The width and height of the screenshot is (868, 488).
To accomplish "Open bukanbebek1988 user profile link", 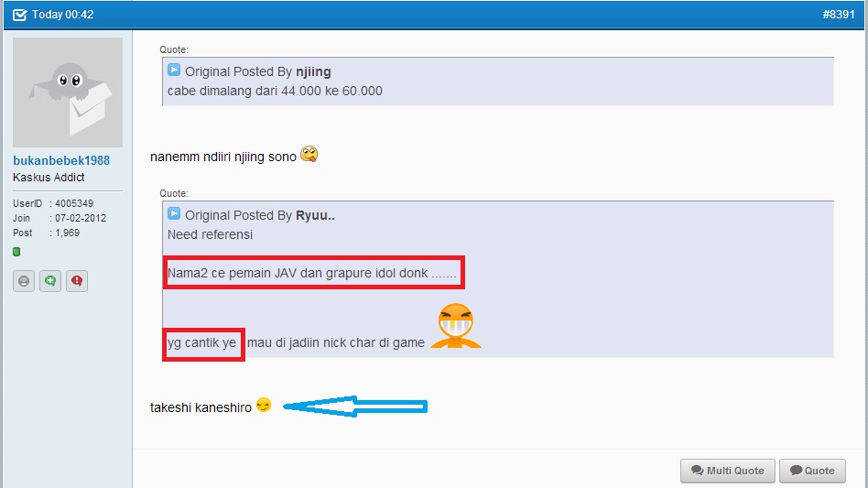I will (x=61, y=160).
